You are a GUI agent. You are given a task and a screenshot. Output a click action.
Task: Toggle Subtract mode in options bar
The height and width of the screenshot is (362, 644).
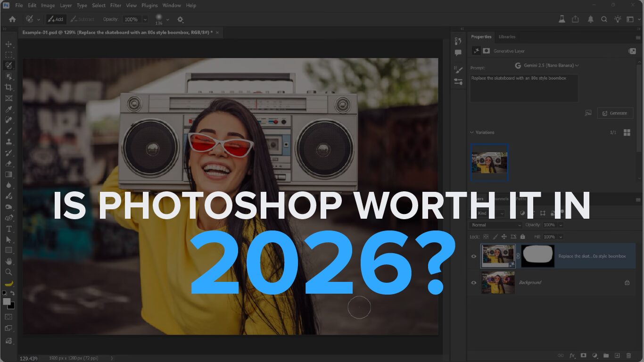(82, 19)
